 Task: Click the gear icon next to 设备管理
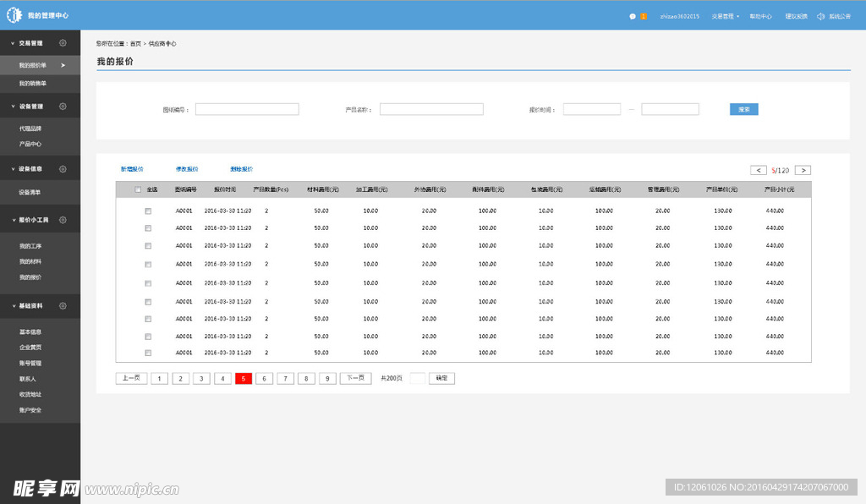click(x=63, y=107)
